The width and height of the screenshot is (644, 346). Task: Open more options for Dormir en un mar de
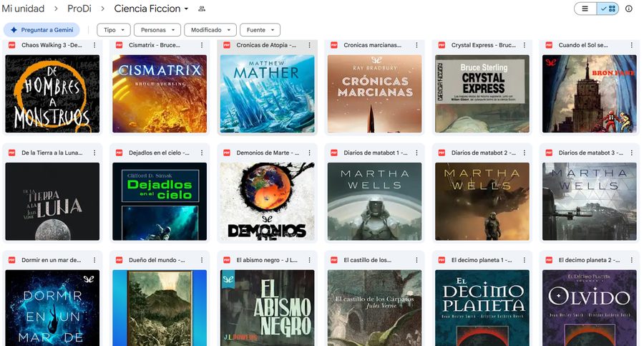click(94, 260)
